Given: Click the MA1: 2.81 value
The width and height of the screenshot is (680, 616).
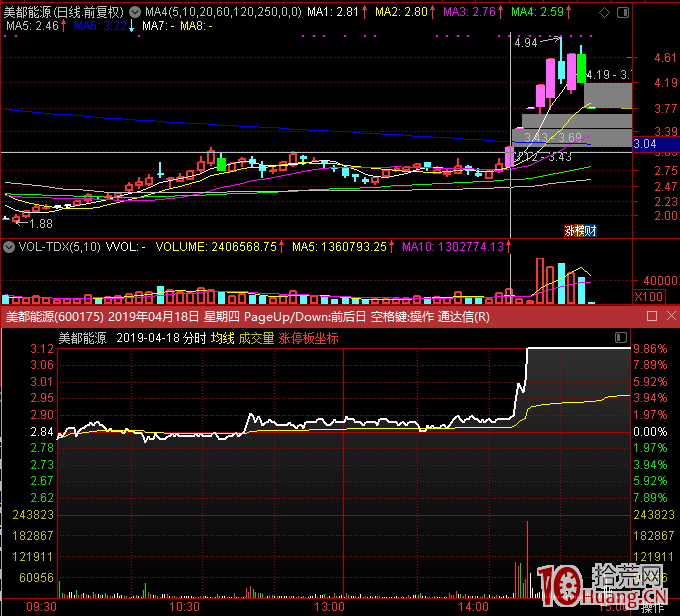Looking at the screenshot, I should [x=333, y=12].
